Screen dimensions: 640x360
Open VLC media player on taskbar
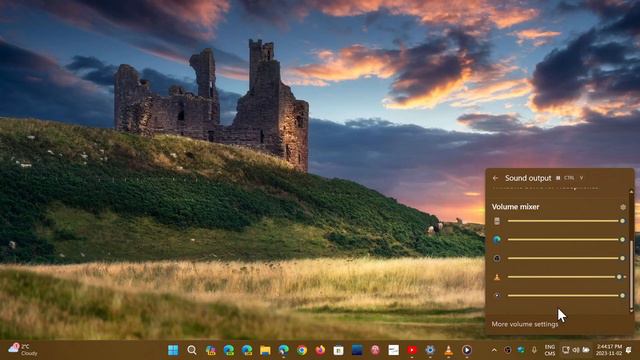(x=449, y=350)
